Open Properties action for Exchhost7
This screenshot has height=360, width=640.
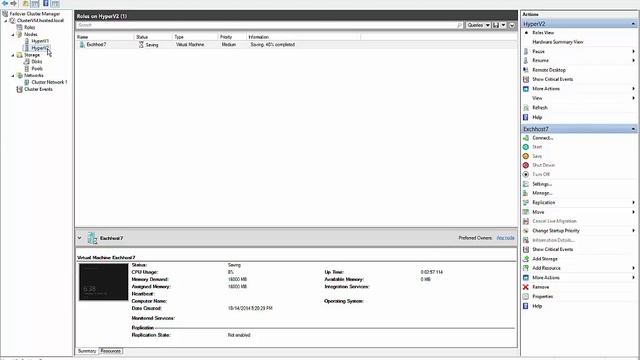tap(542, 296)
